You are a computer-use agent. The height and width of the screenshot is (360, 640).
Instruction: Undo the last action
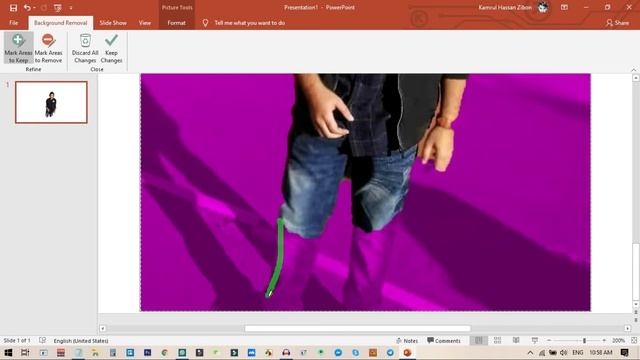(x=27, y=7)
